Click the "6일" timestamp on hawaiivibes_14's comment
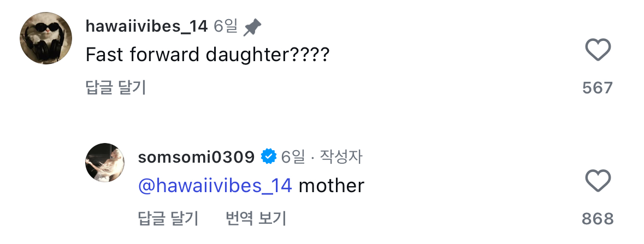Viewport: 644px width, 244px height. tap(226, 26)
